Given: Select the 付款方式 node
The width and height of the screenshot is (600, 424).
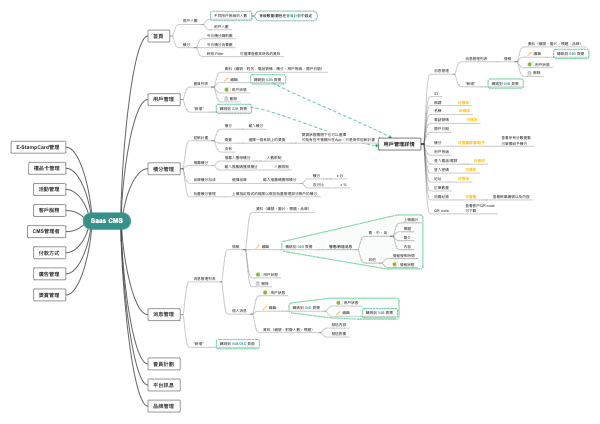Looking at the screenshot, I should 48,252.
